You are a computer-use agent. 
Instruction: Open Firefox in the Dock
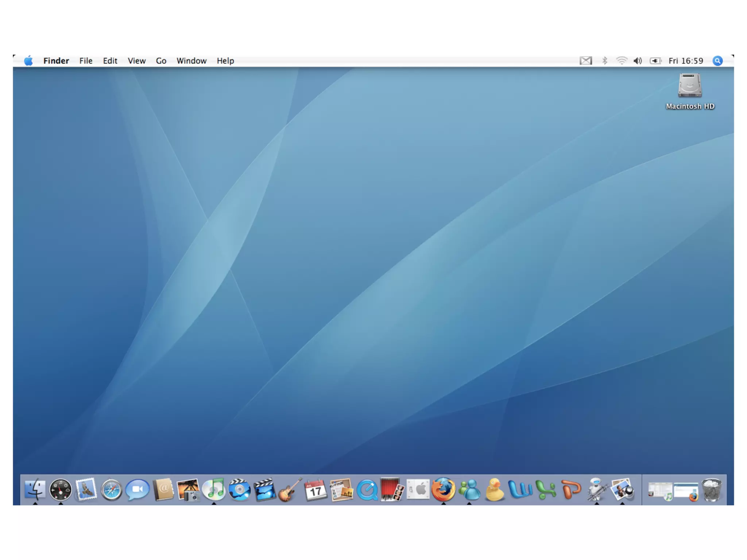click(443, 490)
